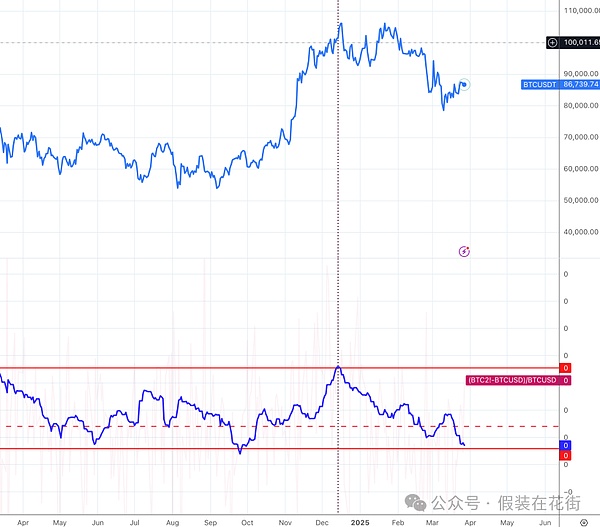600x527 pixels.
Task: Click the dashed red midline in the indicator pane
Action: [200, 426]
